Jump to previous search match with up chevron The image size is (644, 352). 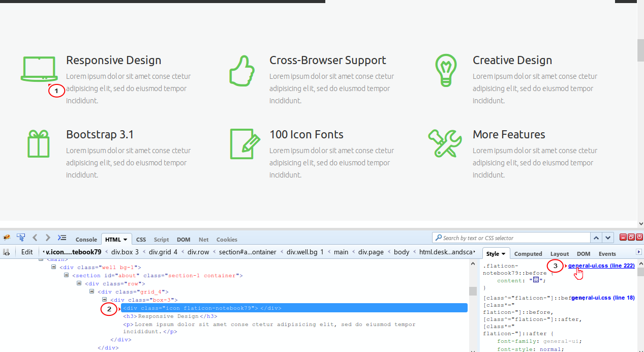(596, 238)
